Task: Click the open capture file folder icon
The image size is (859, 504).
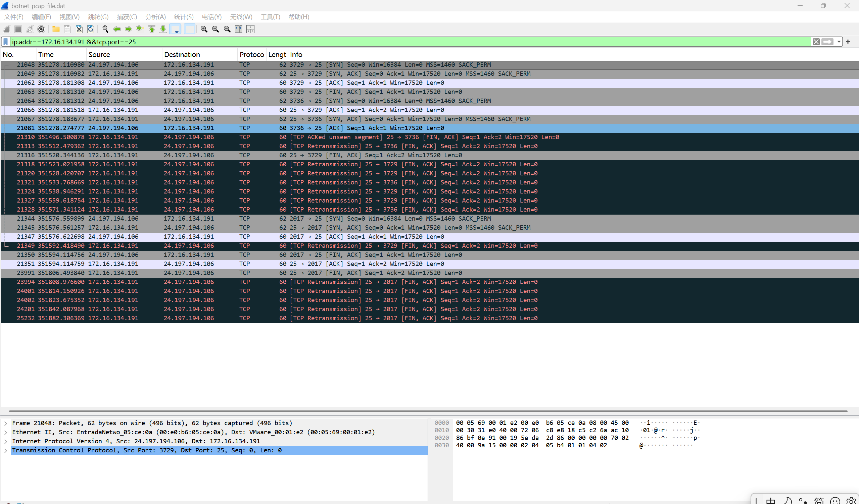Action: [56, 29]
